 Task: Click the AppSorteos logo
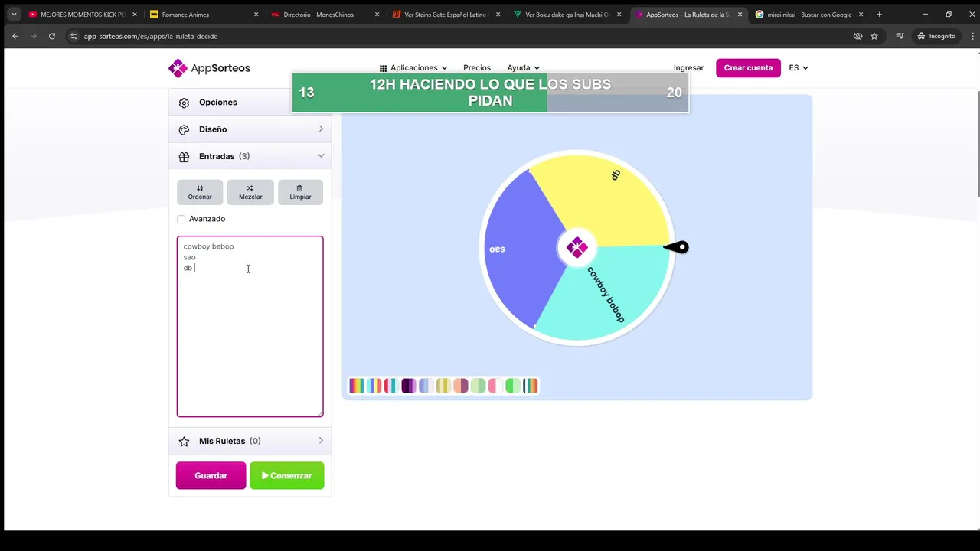[x=209, y=68]
